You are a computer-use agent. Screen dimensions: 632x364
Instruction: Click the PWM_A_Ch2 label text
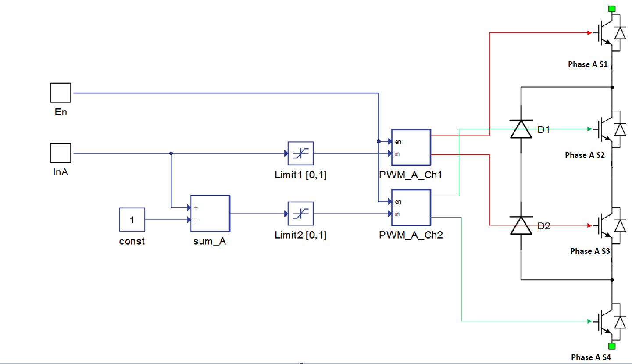411,235
